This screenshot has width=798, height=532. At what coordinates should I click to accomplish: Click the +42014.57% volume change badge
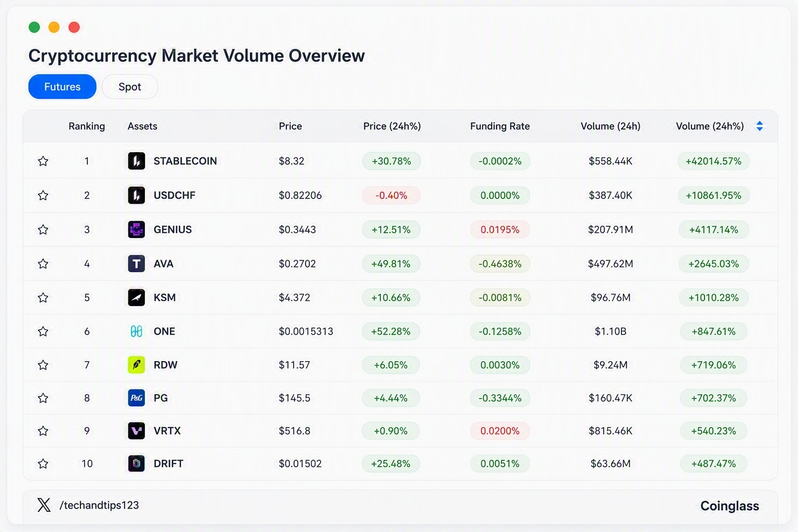point(713,161)
